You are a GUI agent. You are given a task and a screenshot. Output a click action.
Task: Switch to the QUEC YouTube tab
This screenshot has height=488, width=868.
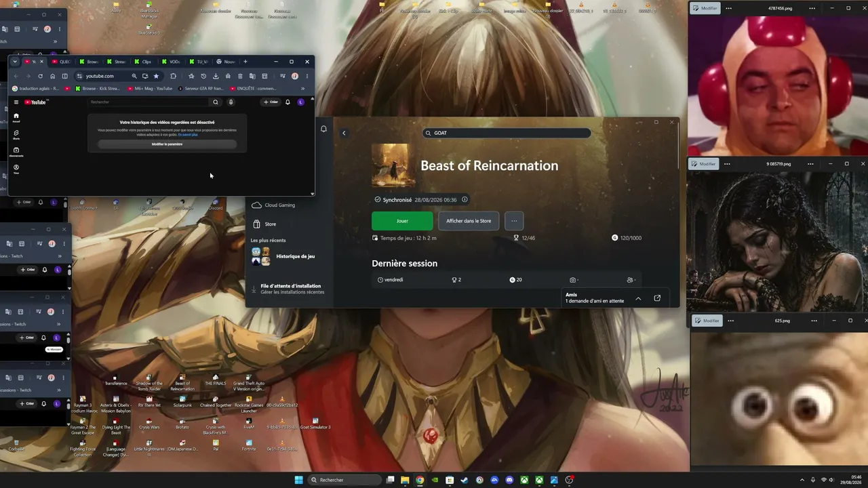[61, 62]
